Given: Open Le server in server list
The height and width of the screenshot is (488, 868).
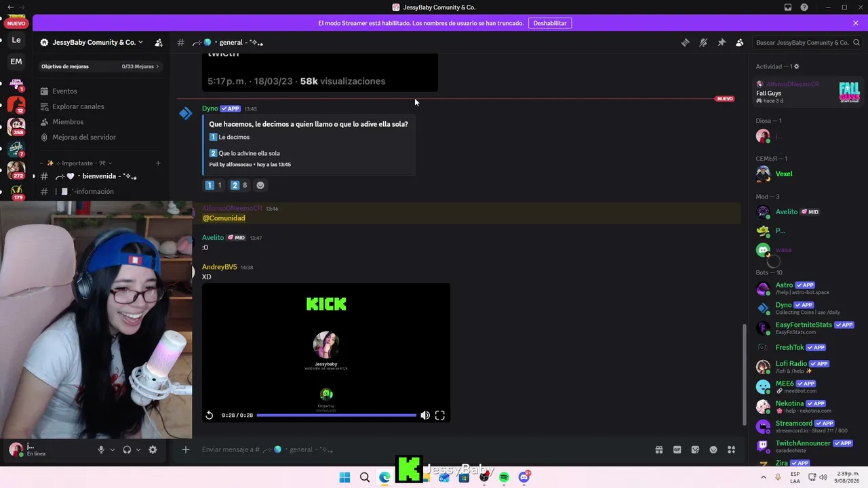Looking at the screenshot, I should (16, 40).
